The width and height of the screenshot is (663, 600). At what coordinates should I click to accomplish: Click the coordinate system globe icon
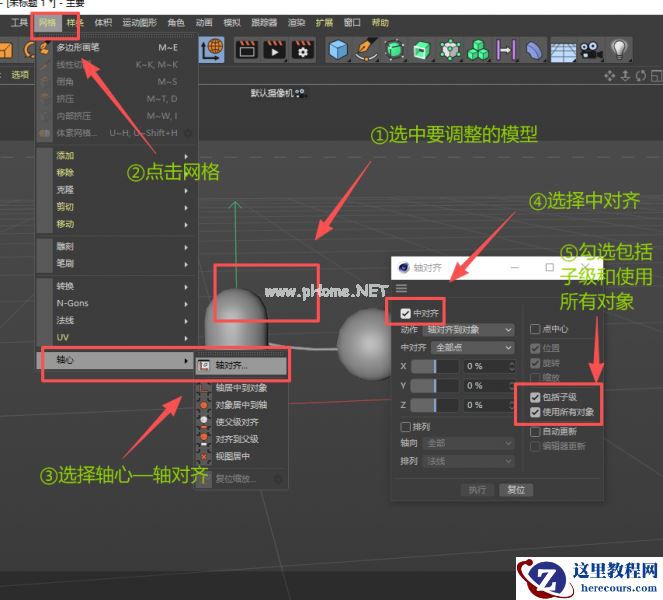pos(211,49)
